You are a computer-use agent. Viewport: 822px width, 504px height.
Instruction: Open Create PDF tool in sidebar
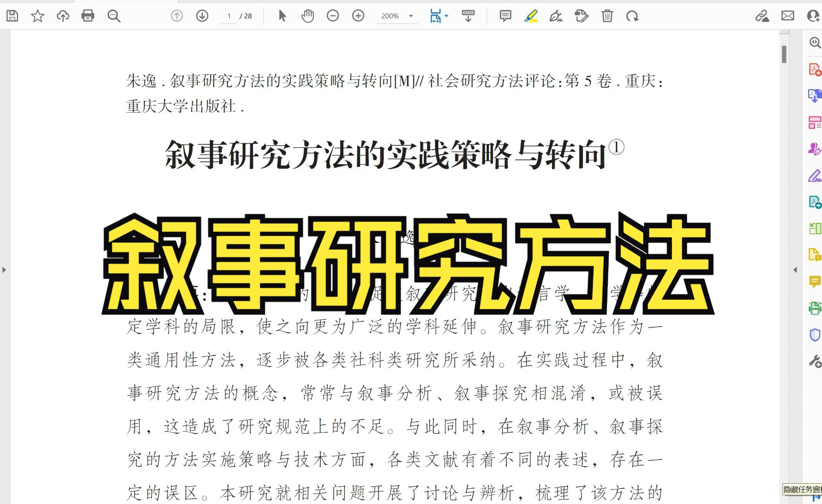pos(815,70)
